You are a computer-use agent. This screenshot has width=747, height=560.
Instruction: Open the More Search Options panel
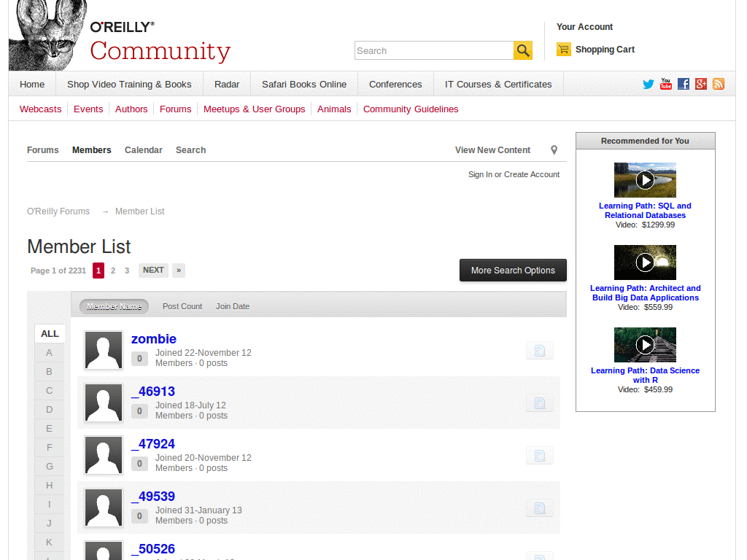point(513,271)
